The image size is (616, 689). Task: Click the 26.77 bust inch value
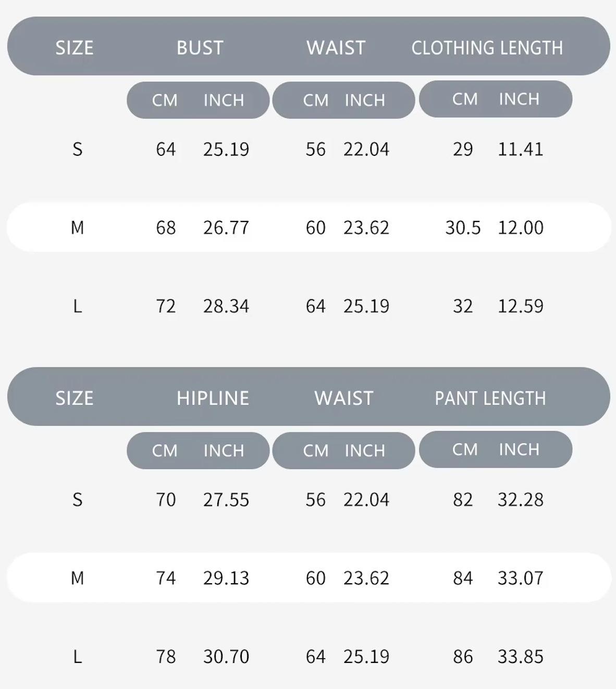226,228
